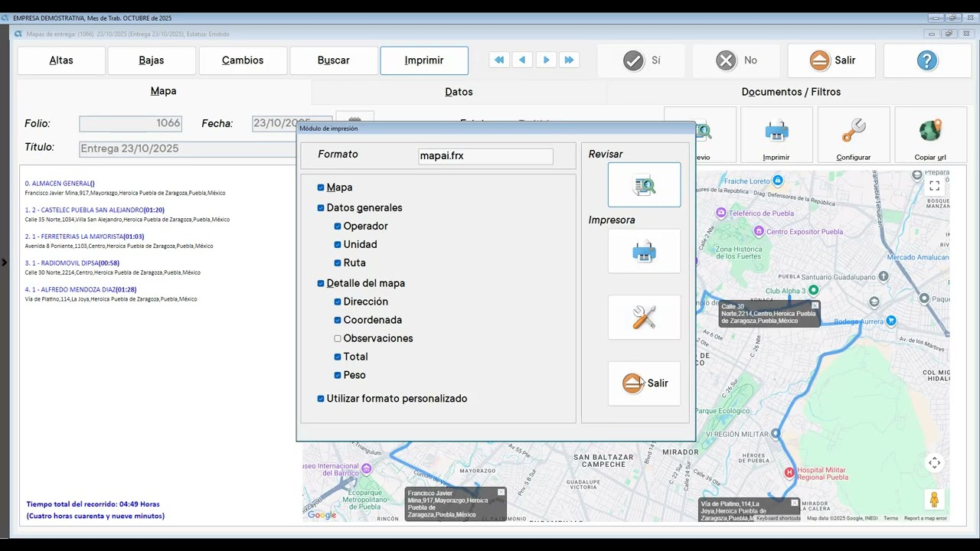Image resolution: width=980 pixels, height=551 pixels.
Task: Toggle Utilizar formato personalizado checkbox
Action: (321, 399)
